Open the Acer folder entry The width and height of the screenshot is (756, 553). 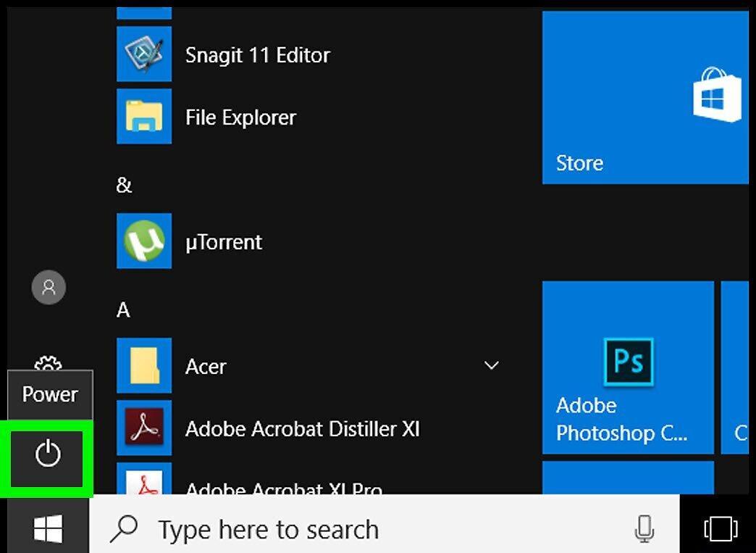point(308,366)
